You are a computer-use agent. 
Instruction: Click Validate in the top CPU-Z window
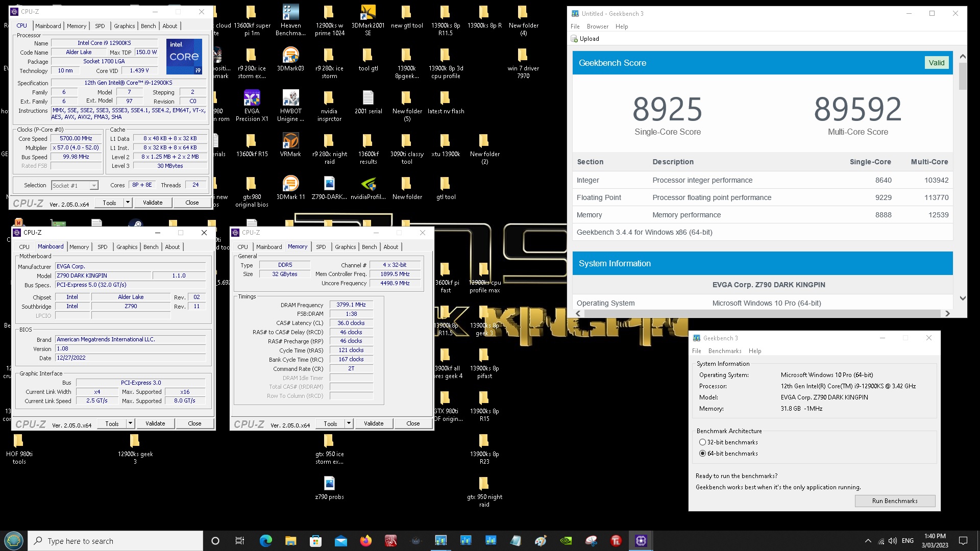coord(153,203)
